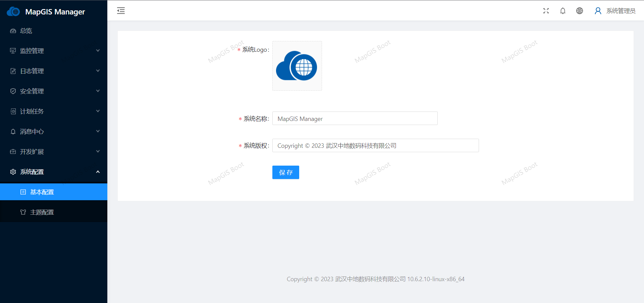Collapse the 系统配置 chevron

pos(98,172)
